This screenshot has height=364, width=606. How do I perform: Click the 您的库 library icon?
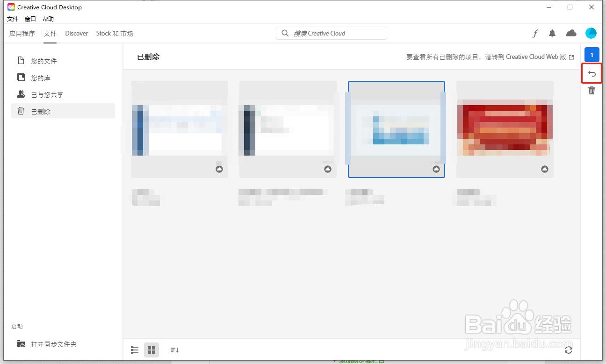pyautogui.click(x=21, y=78)
